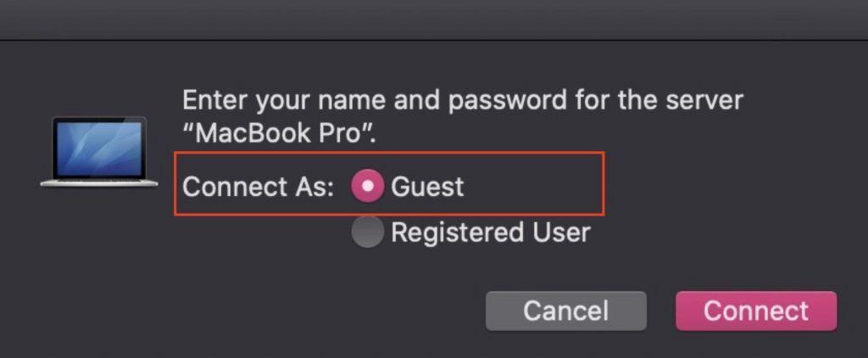Image resolution: width=868 pixels, height=358 pixels.
Task: Click the "Registered User" text label
Action: pyautogui.click(x=490, y=232)
